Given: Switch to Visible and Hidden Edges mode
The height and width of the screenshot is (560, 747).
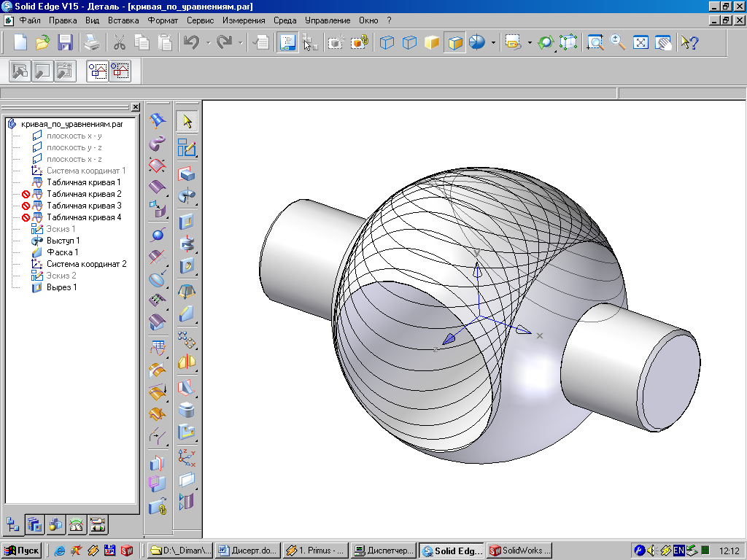Looking at the screenshot, I should click(409, 42).
